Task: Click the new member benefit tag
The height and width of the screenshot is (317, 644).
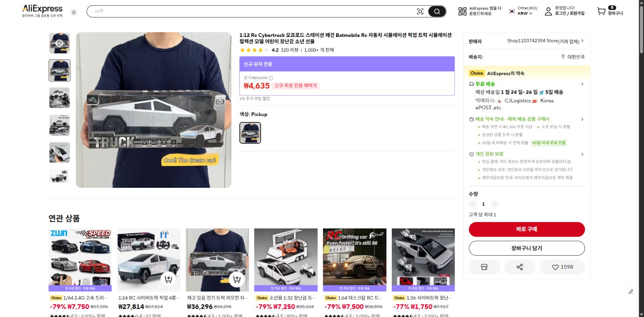Action: 296,85
